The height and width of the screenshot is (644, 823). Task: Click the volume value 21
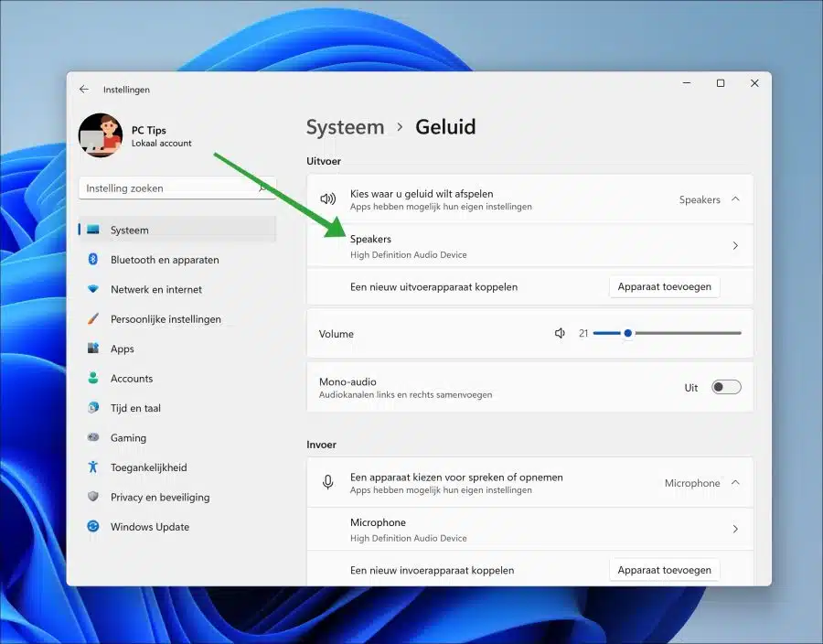coord(583,333)
